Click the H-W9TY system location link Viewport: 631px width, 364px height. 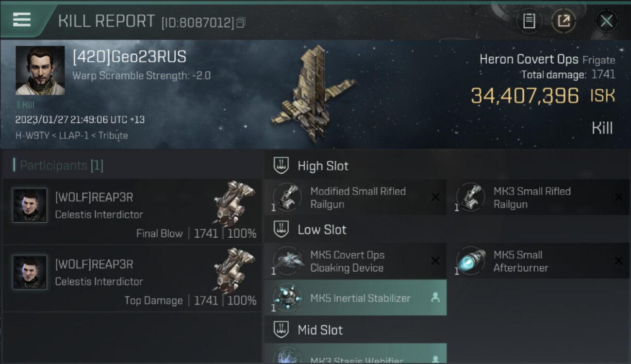tap(33, 135)
